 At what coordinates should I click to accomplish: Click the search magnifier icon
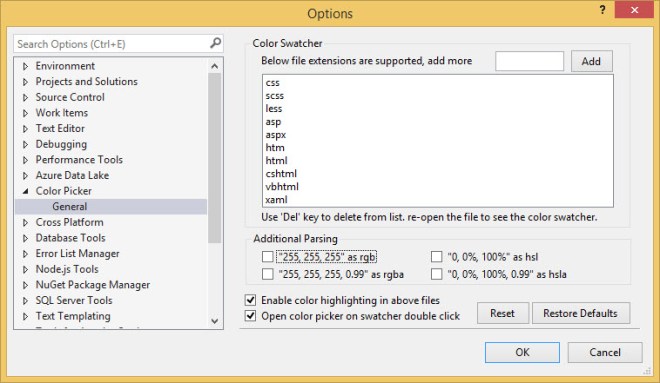click(215, 43)
